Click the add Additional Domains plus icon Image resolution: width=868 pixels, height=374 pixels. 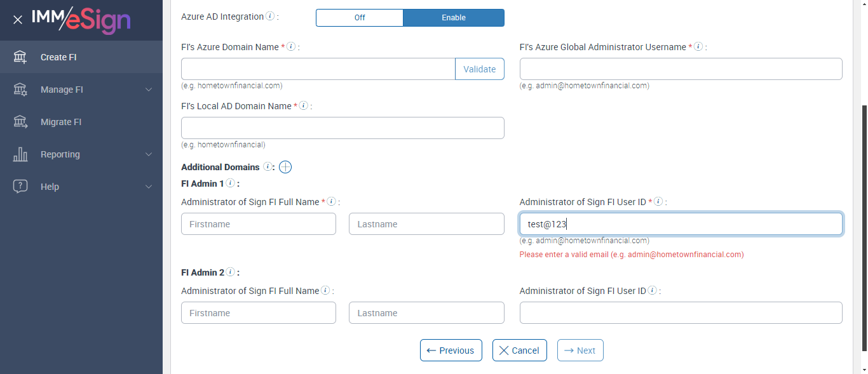tap(285, 167)
